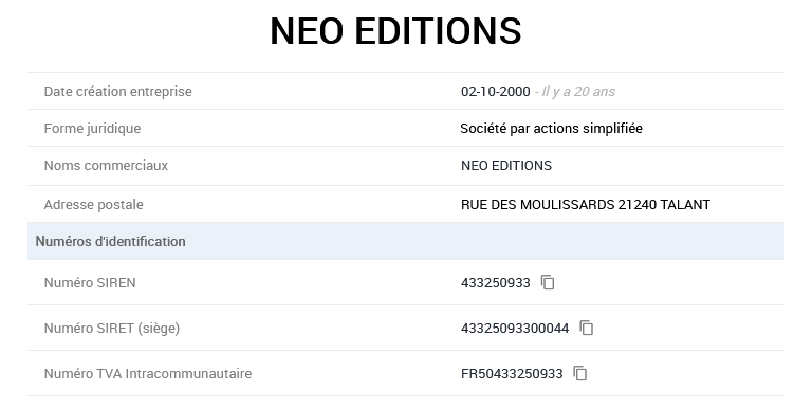Click the commercial name value NEO EDITIONS
Viewport: 788px width, 398px height.
click(x=506, y=166)
